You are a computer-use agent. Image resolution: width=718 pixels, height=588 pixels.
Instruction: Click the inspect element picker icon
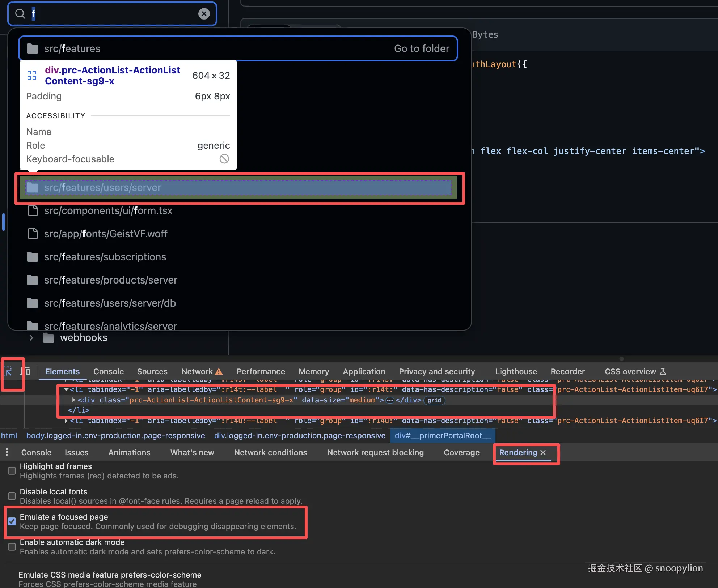[8, 371]
